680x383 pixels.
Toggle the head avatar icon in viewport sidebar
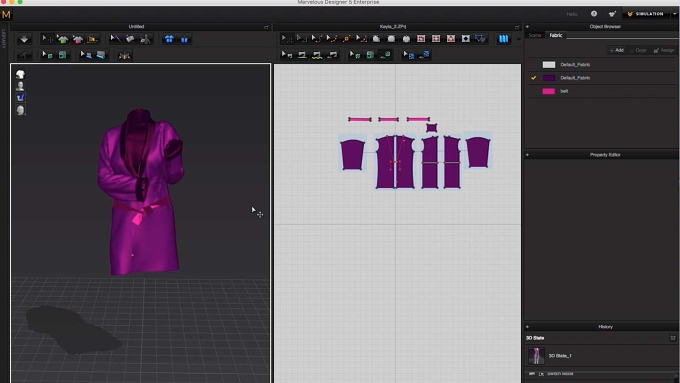[20, 110]
